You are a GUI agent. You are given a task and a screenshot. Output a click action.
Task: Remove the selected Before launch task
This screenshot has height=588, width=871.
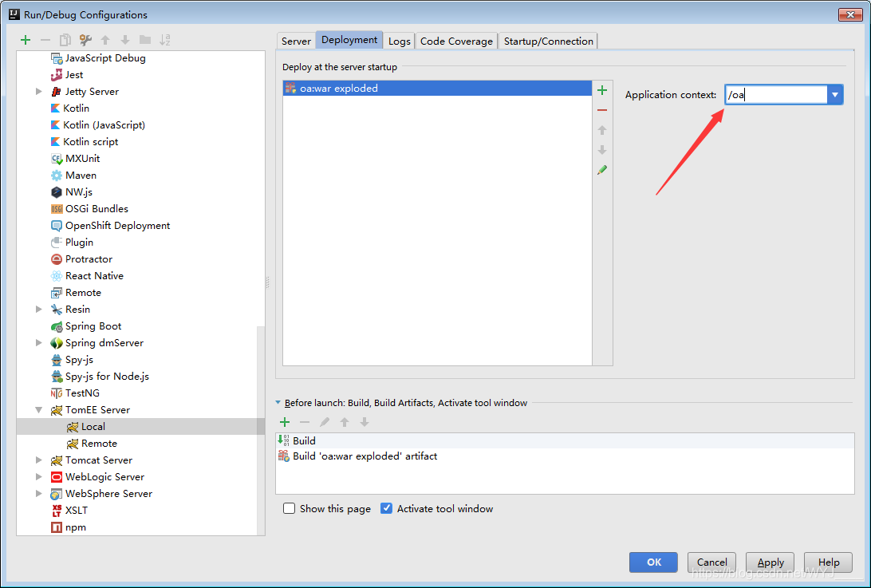[x=305, y=422]
